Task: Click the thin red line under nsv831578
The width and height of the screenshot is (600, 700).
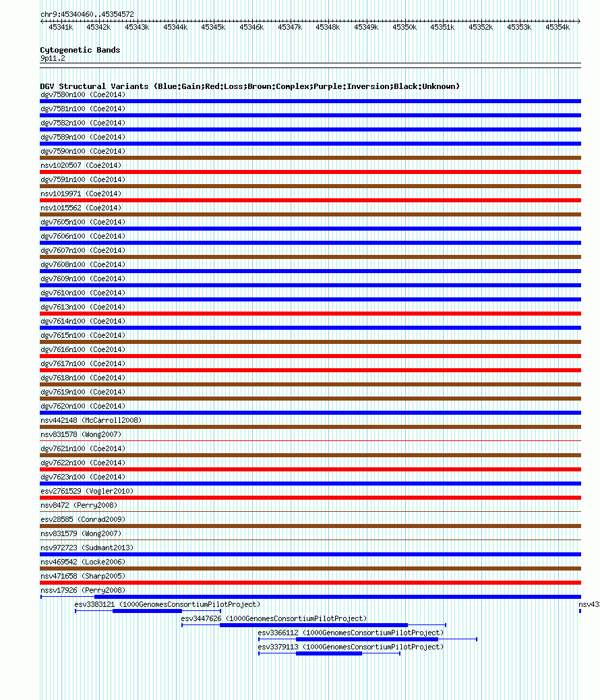Action: coord(310,441)
